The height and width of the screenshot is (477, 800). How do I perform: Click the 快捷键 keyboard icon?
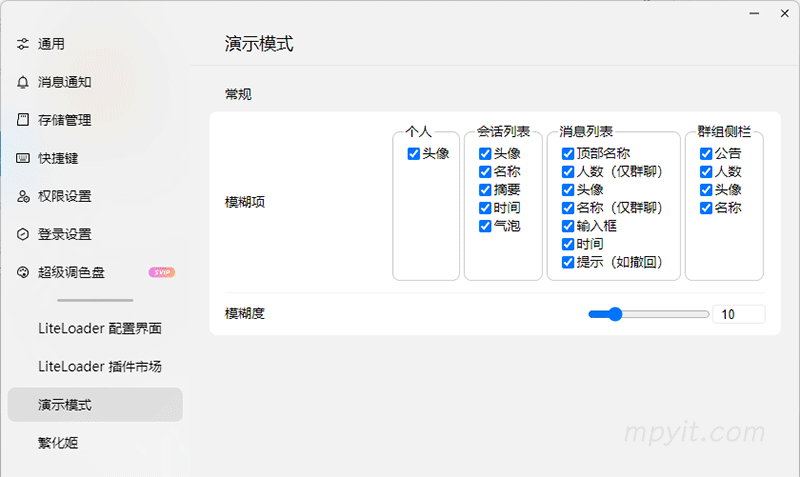click(x=22, y=158)
